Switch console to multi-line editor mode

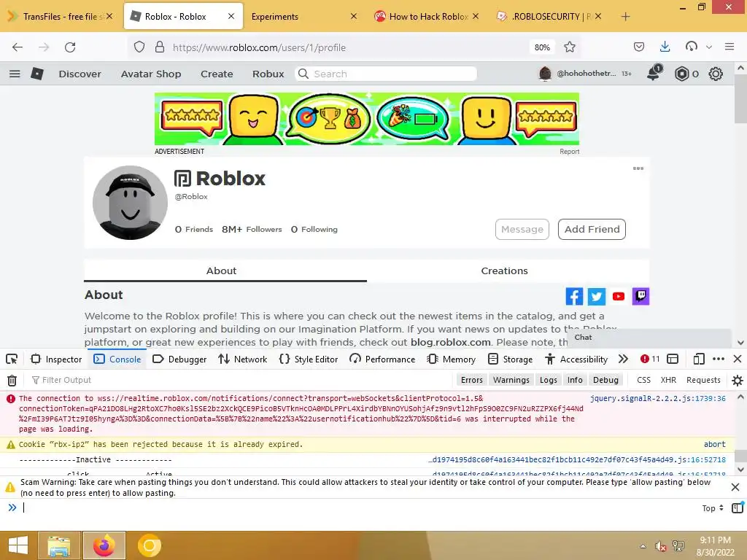pyautogui.click(x=738, y=507)
